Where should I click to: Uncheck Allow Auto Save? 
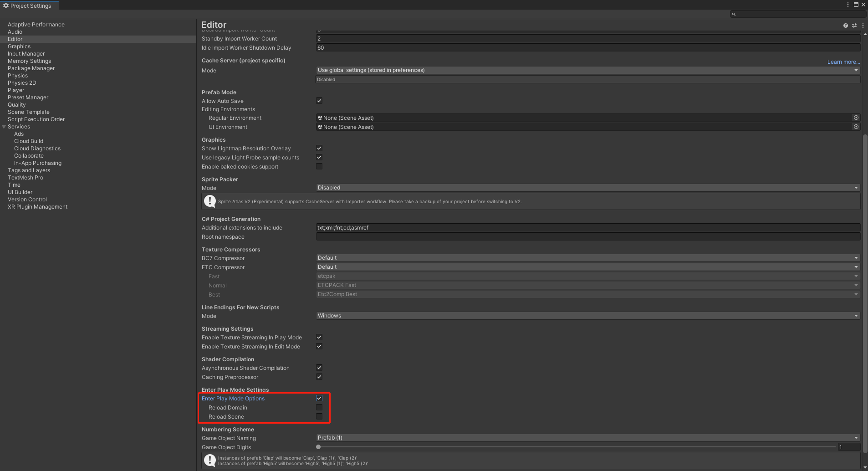(x=319, y=100)
